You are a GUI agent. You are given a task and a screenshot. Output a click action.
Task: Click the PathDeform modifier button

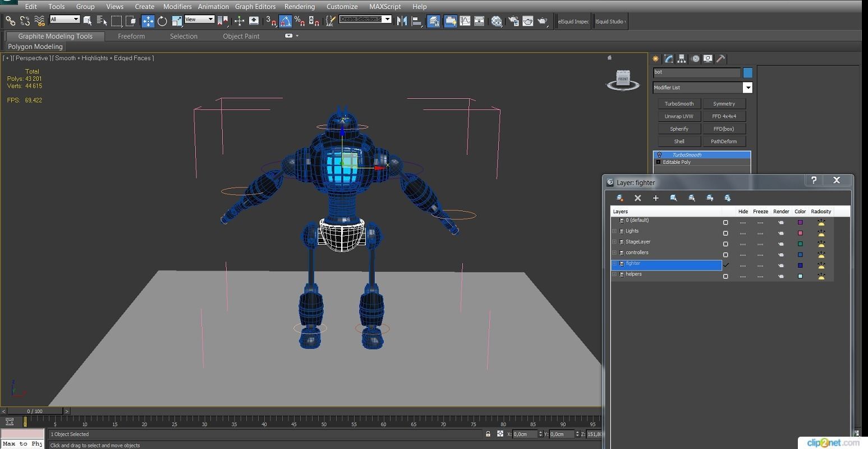[x=724, y=141]
